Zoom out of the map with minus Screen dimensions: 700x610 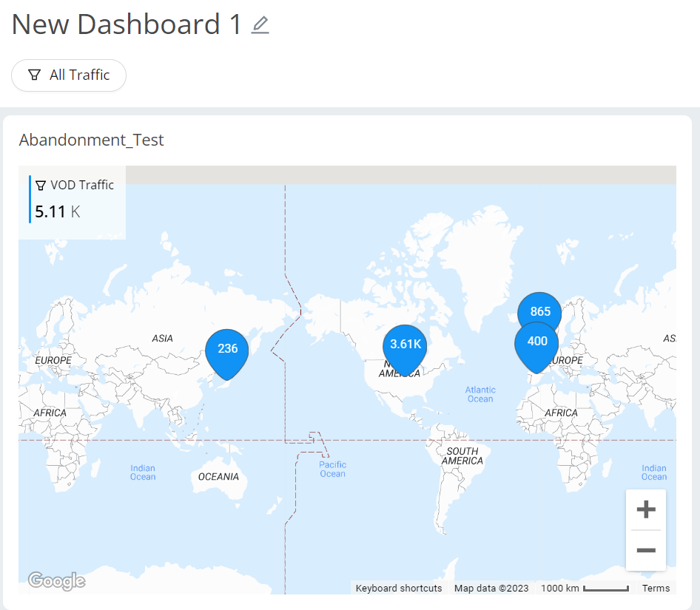point(646,551)
